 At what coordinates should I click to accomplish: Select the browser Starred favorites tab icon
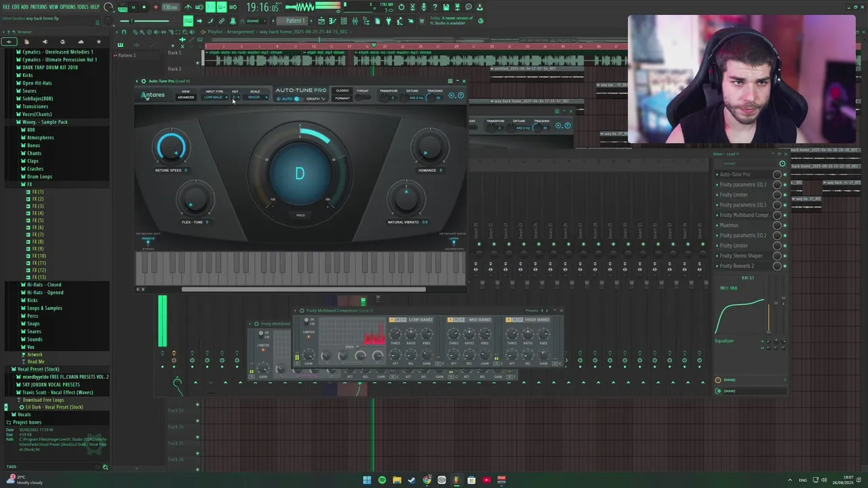tap(98, 42)
